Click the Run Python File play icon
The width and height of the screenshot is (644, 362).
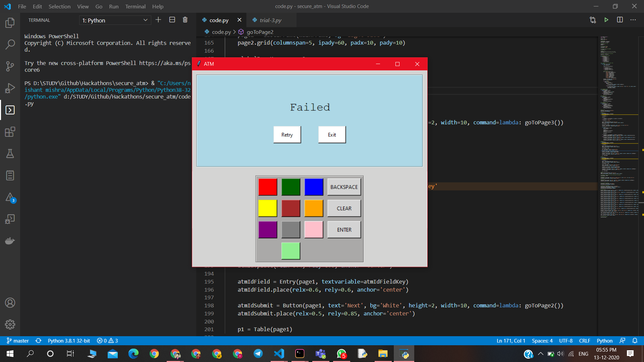pyautogui.click(x=606, y=20)
